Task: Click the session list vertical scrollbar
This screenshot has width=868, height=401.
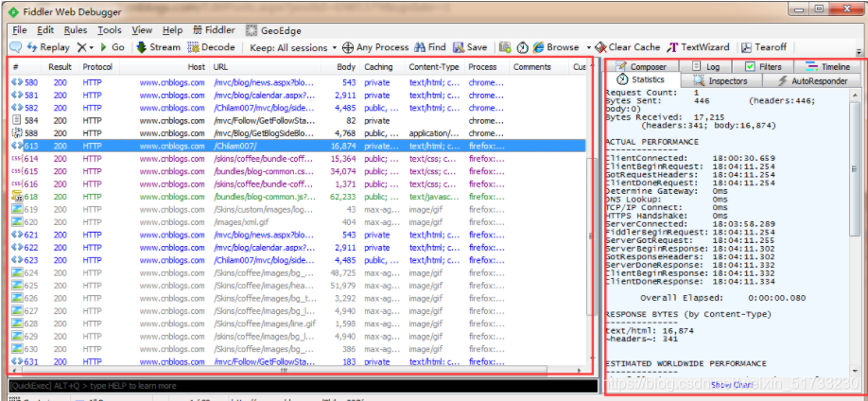Action: pyautogui.click(x=590, y=235)
